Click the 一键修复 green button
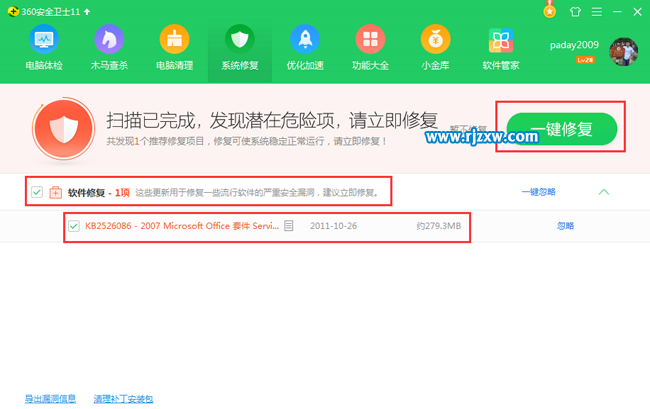 coord(562,129)
